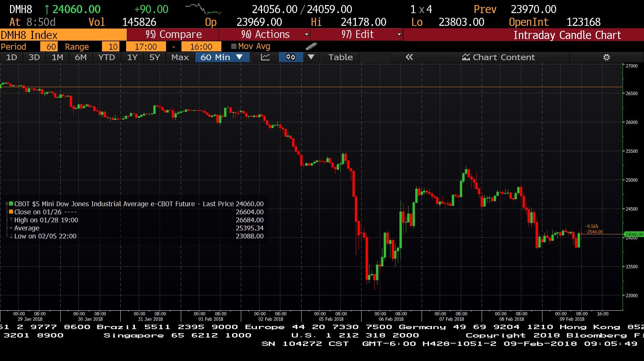Click the OpenInt 123168 value
Screen dimensions: 644x361
(x=583, y=22)
